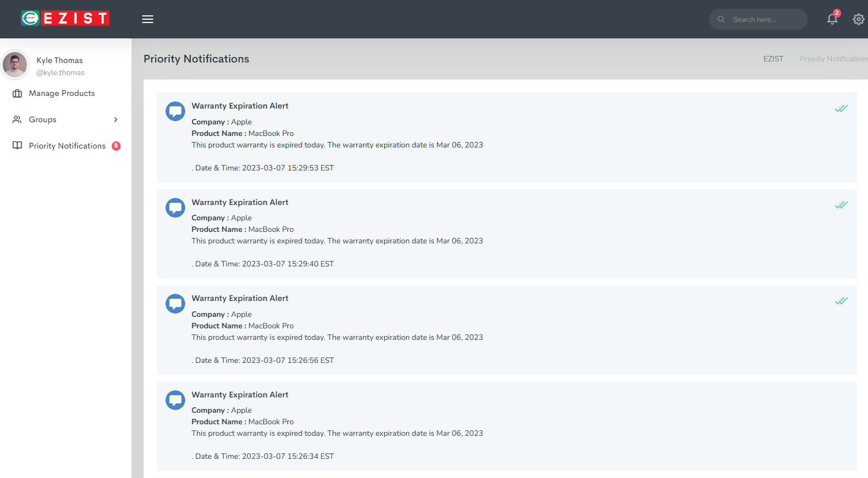
Task: Click the Priority Notifications page heading
Action: point(196,59)
